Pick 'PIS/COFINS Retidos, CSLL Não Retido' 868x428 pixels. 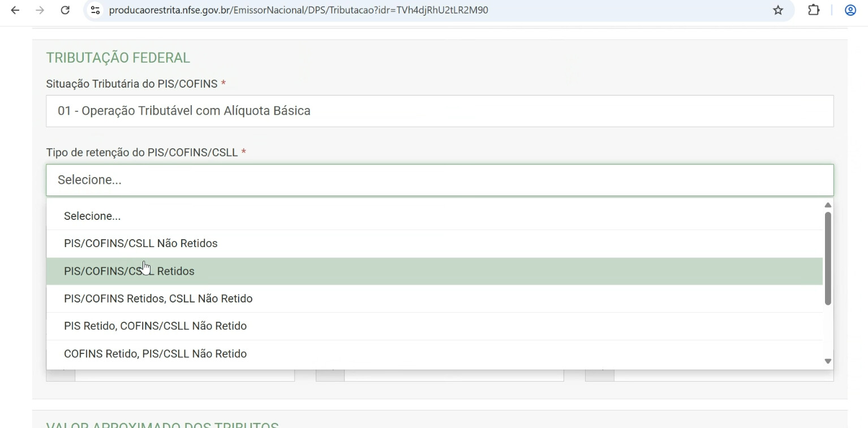[158, 299]
